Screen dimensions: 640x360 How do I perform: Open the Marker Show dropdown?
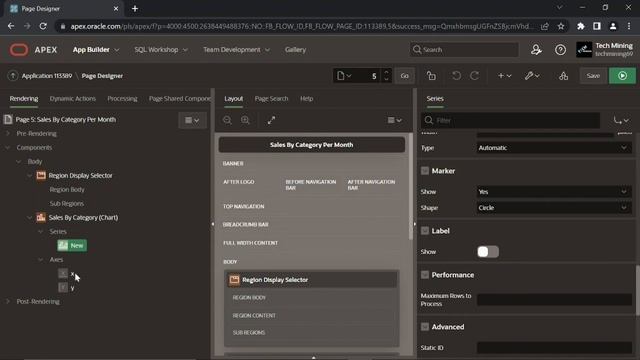click(x=554, y=191)
